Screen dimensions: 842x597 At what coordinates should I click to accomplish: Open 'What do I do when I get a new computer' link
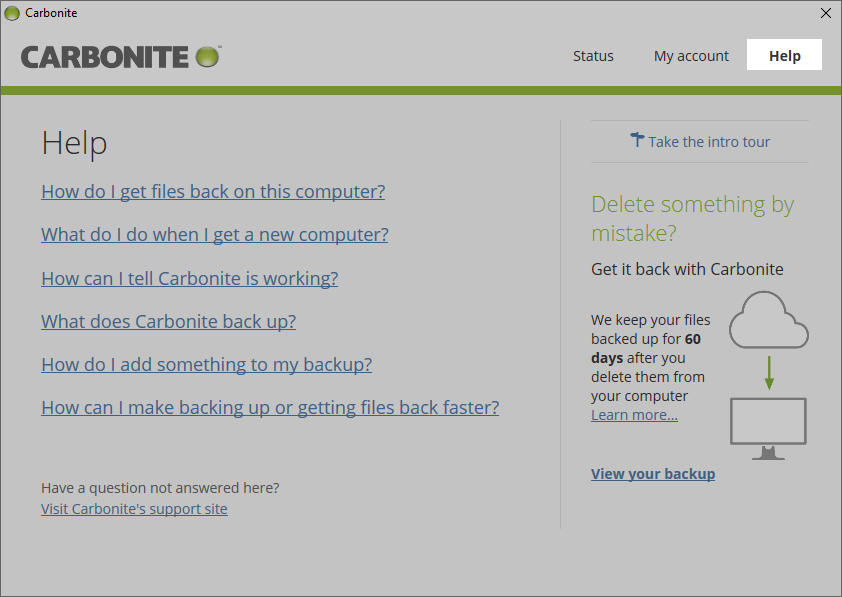click(215, 235)
